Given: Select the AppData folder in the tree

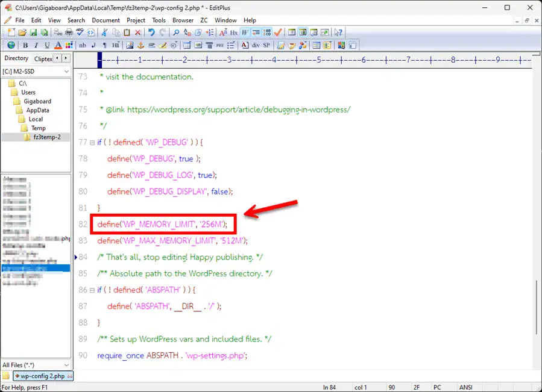Looking at the screenshot, I should tap(37, 110).
